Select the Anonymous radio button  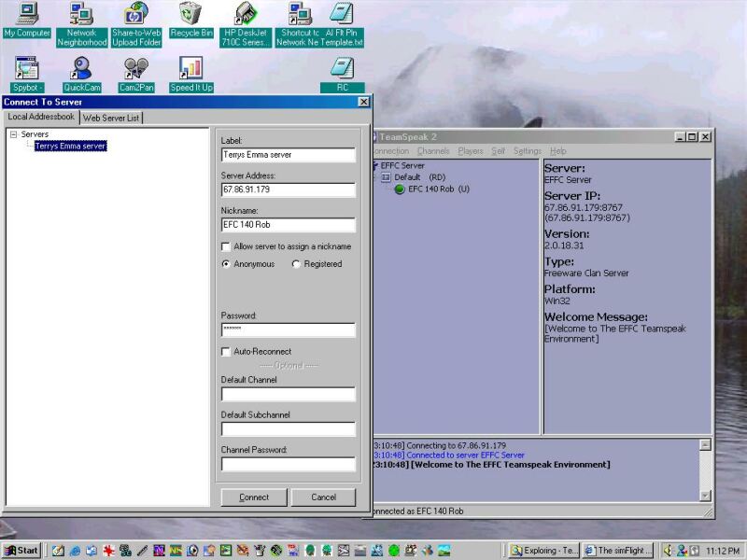point(226,264)
